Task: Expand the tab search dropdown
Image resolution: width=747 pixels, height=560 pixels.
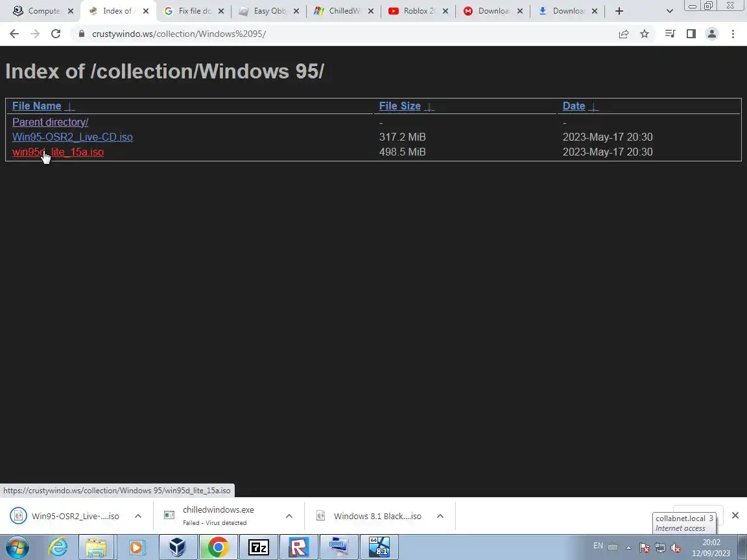Action: pyautogui.click(x=669, y=11)
